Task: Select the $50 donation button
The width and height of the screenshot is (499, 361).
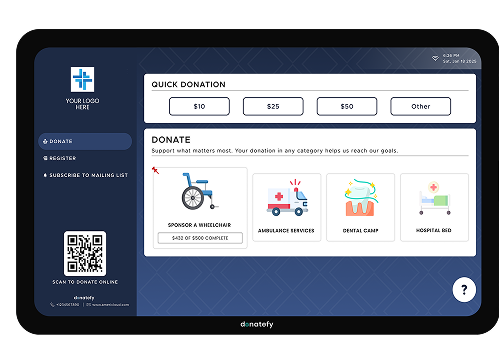Action: coord(347,106)
